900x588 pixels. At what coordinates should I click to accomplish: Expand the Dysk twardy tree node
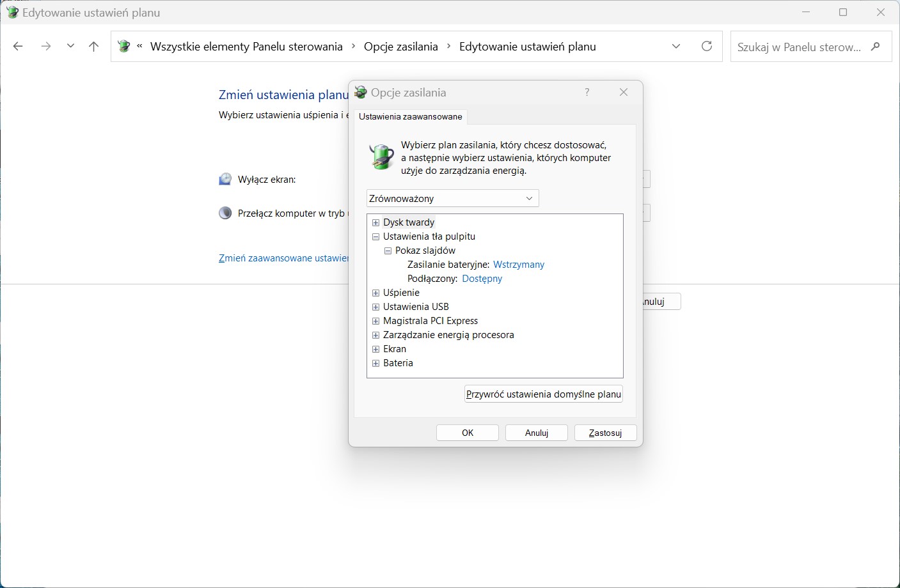(376, 222)
